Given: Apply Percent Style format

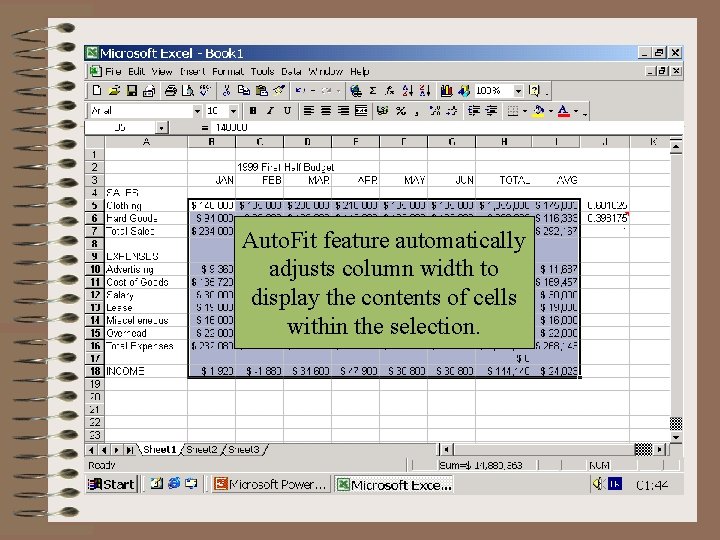Looking at the screenshot, I should coord(401,111).
